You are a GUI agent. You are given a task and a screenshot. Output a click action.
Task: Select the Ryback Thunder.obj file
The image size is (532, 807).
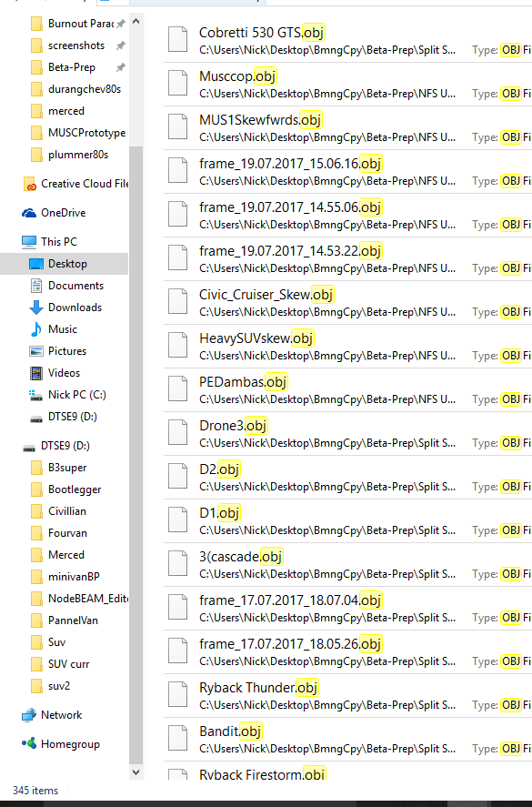(x=347, y=696)
